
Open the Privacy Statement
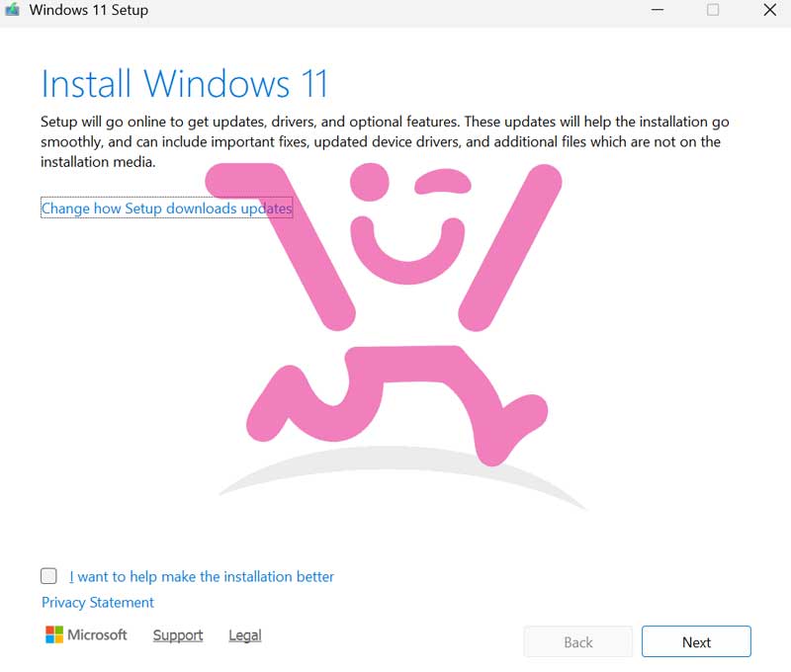point(96,602)
